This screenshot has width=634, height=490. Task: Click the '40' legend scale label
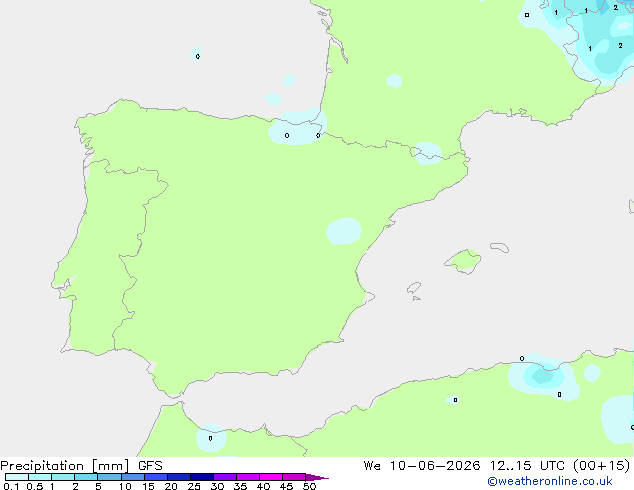263,486
